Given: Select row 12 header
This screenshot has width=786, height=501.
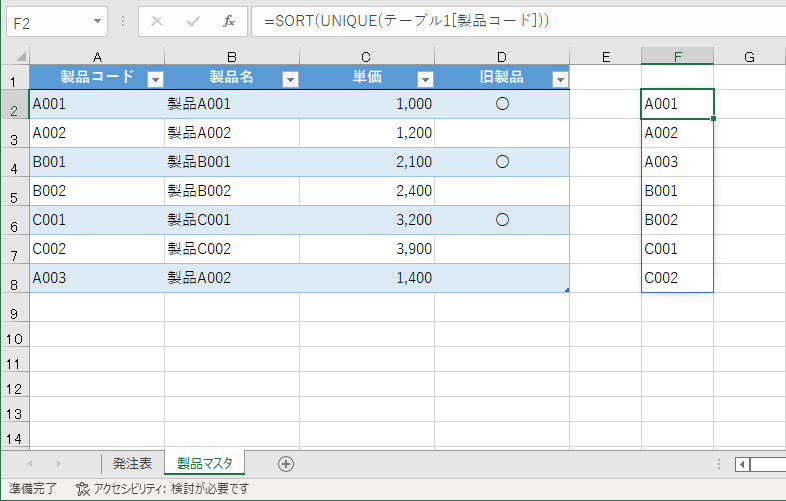Looking at the screenshot, I should [x=15, y=384].
